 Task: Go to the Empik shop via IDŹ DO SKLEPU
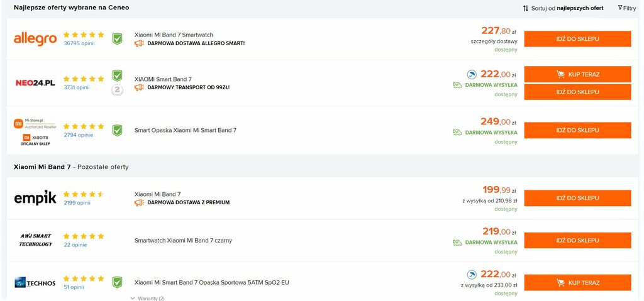point(577,199)
